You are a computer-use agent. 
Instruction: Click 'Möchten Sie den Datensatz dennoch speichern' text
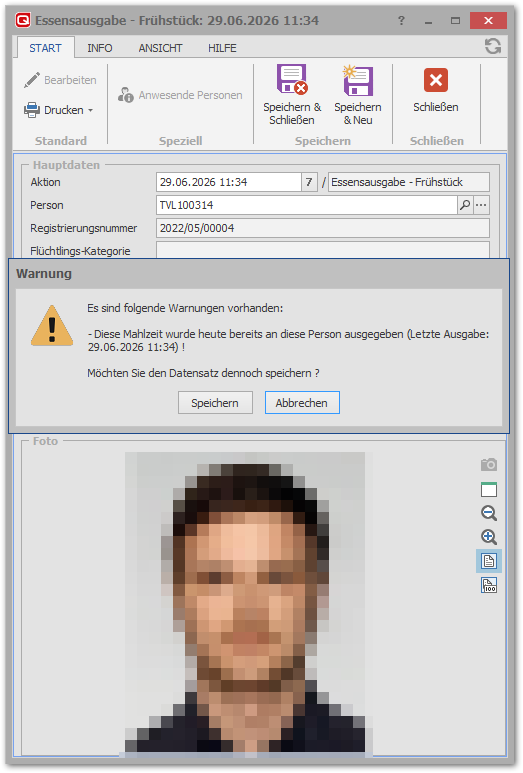[203, 373]
